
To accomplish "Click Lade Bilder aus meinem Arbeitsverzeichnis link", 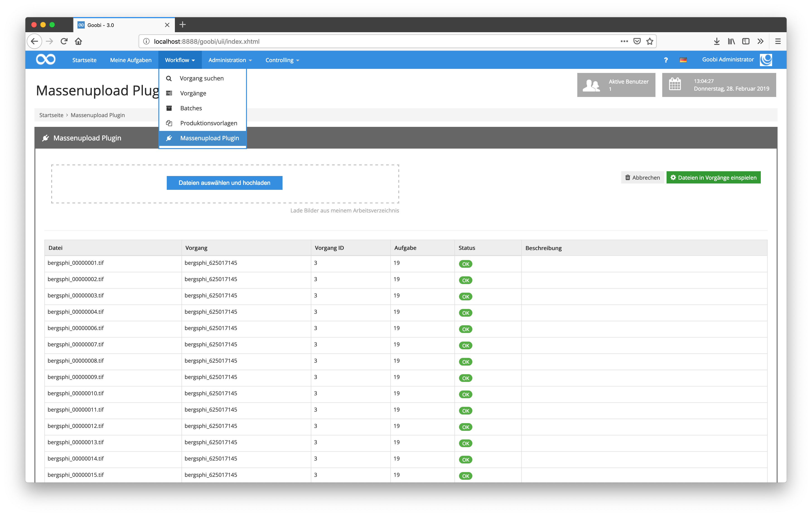I will [x=344, y=210].
